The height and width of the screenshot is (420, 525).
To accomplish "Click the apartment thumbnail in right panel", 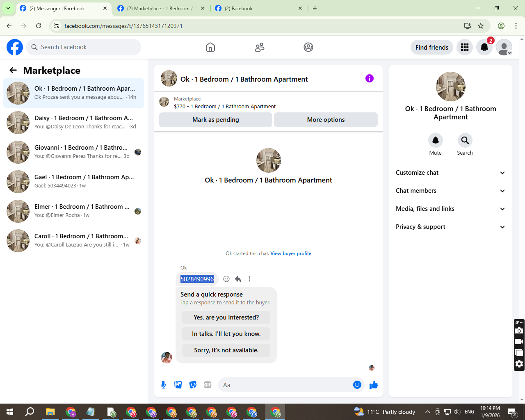I will [451, 87].
